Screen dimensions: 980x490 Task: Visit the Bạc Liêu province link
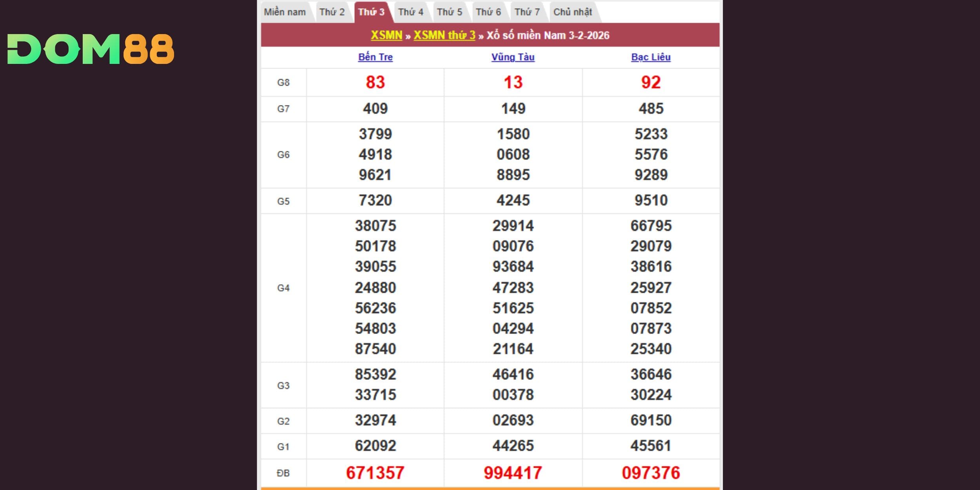pyautogui.click(x=651, y=57)
